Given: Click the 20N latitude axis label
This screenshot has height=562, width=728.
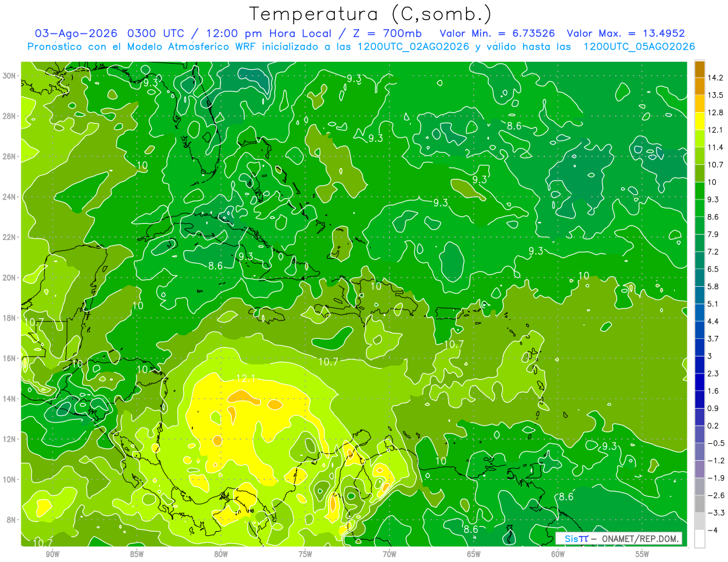Looking at the screenshot, I should (10, 278).
